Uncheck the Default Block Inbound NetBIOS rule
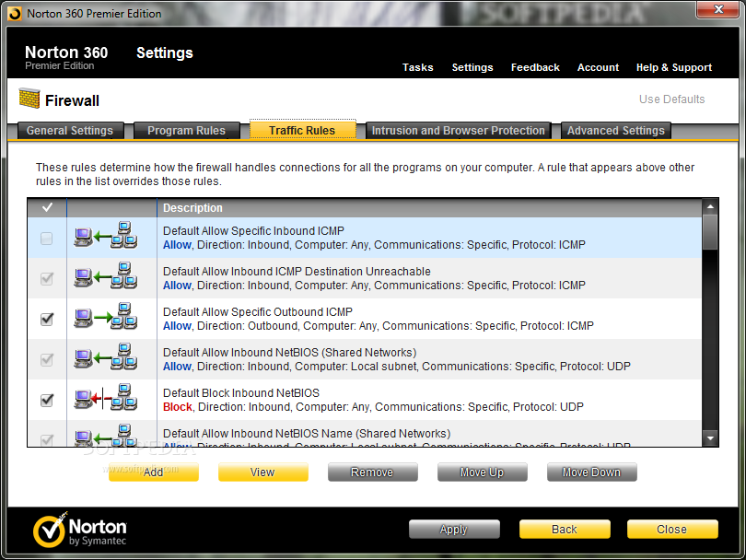746x560 pixels. [x=47, y=400]
